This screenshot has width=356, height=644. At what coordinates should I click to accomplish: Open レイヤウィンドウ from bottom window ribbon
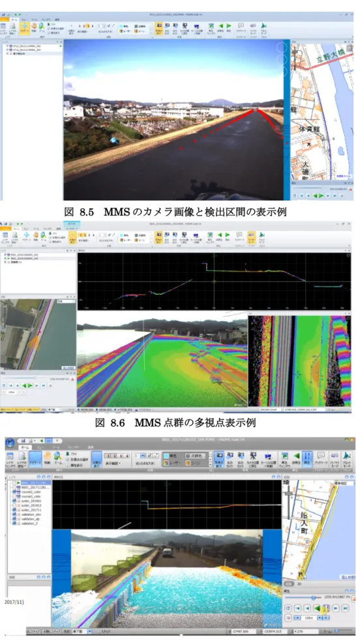tap(10, 460)
